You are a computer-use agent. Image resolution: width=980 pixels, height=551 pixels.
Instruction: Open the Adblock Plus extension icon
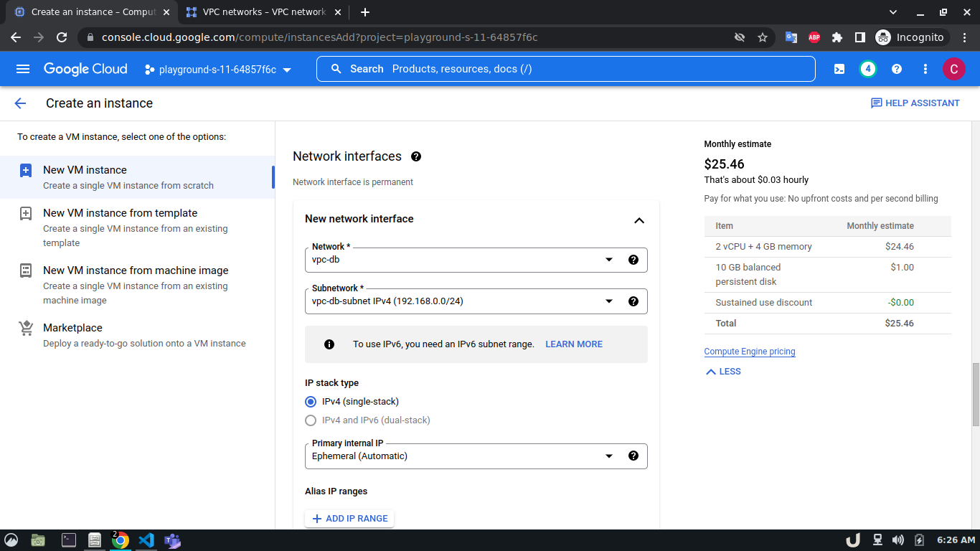814,37
